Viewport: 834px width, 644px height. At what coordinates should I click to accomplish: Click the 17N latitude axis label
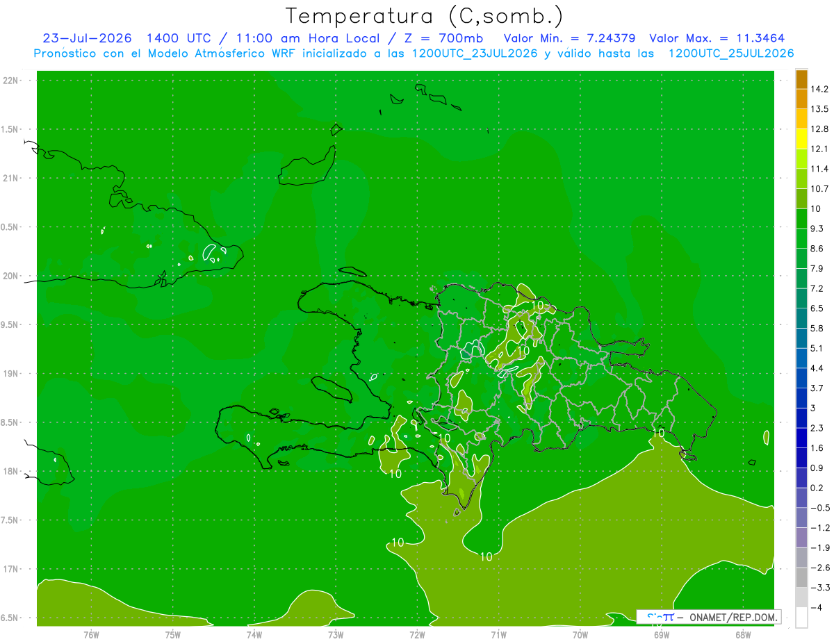11,569
